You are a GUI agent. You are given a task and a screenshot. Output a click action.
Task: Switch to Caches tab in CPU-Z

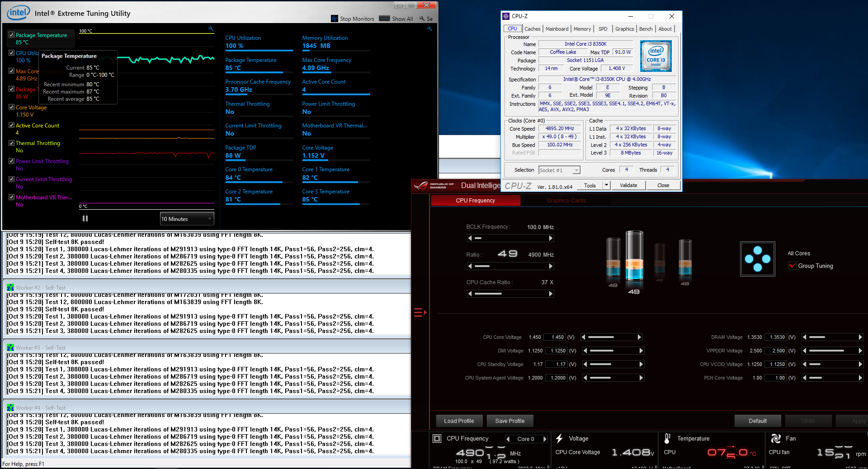(x=532, y=29)
